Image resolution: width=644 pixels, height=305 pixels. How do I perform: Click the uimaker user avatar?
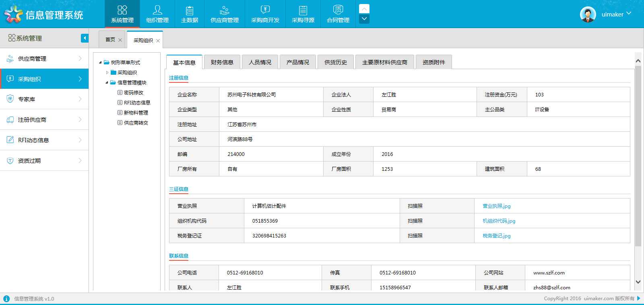pos(588,14)
